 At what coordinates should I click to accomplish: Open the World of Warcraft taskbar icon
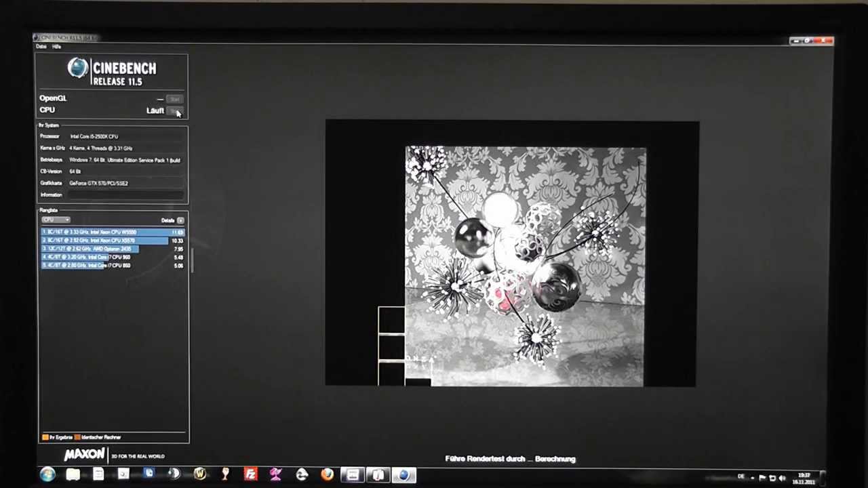tap(199, 474)
